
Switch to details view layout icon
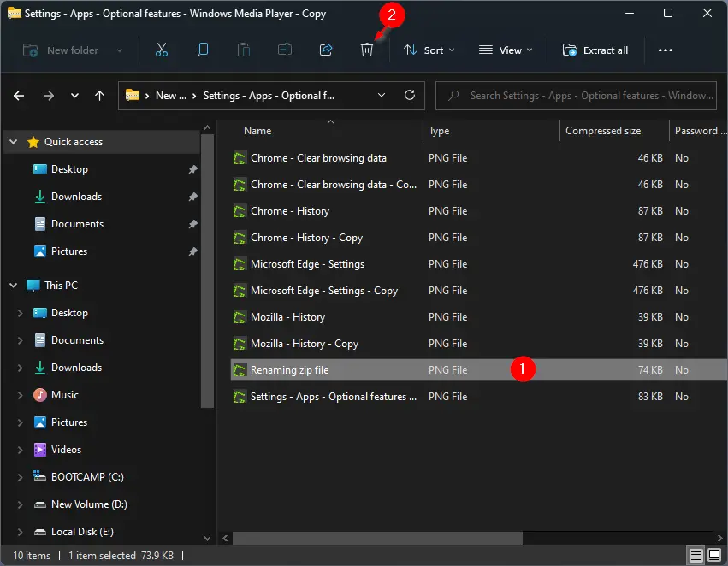695,555
